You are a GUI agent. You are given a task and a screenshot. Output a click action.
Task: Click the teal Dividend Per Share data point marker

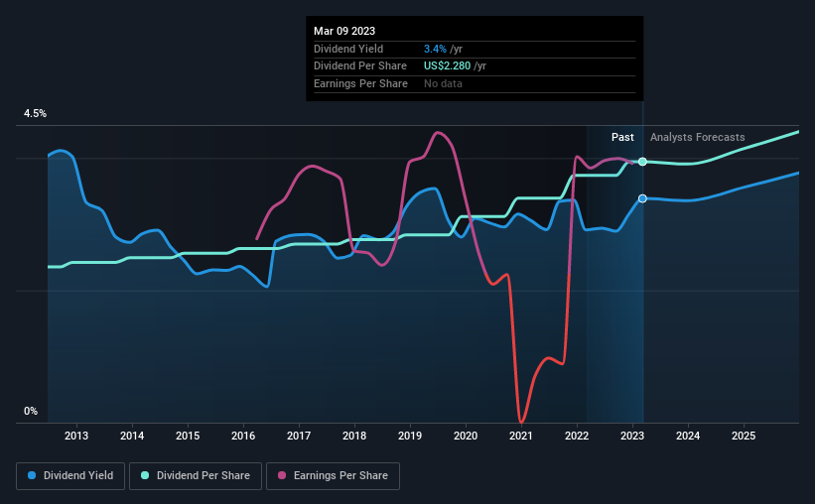pos(642,162)
